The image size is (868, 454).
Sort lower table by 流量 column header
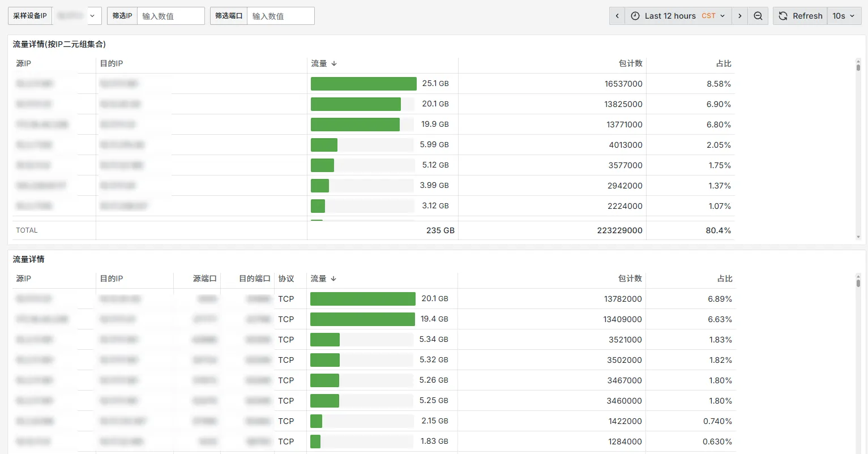pos(319,279)
